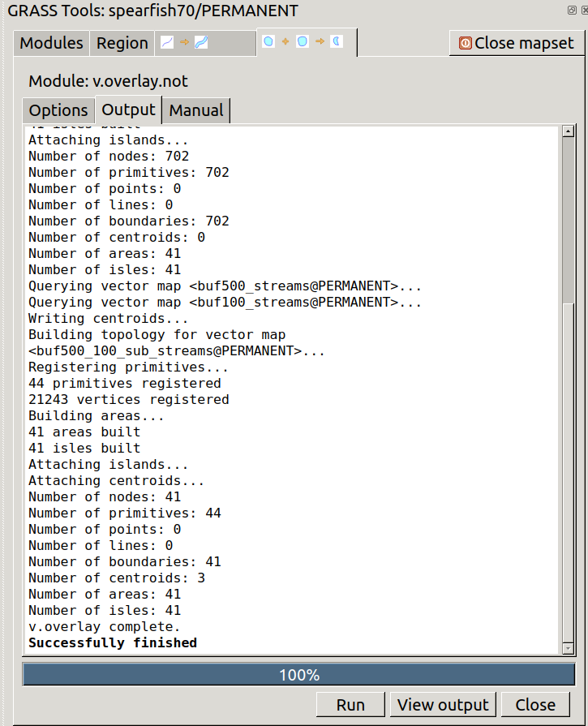Viewport: 588px width, 726px height.
Task: Click the 'v.overlay complete.' line
Action: tap(104, 626)
